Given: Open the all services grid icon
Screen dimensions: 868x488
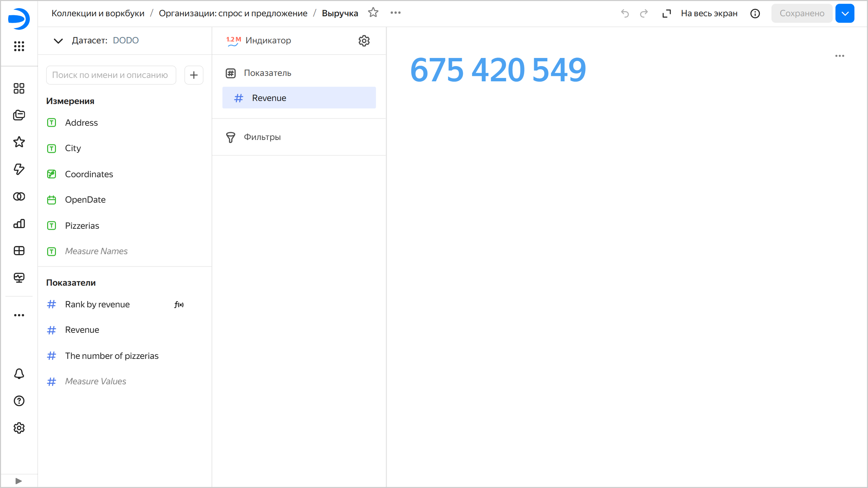Looking at the screenshot, I should click(x=19, y=46).
